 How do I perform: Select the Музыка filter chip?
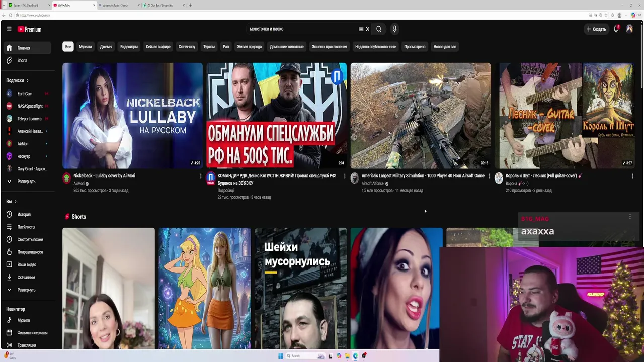coord(86,47)
